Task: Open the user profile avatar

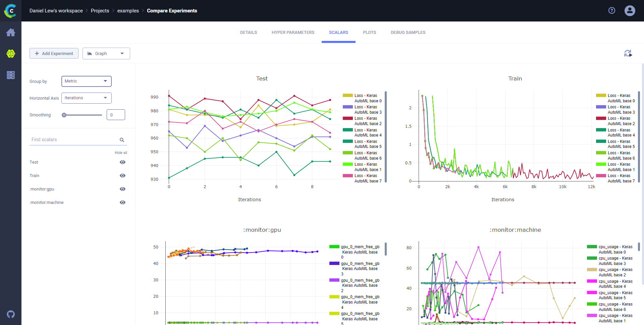Action: pos(630,11)
